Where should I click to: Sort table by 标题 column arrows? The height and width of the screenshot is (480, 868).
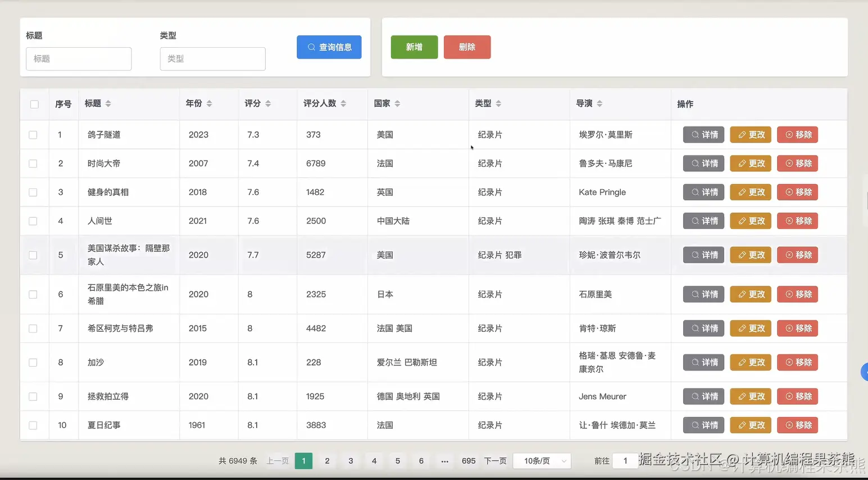108,103
